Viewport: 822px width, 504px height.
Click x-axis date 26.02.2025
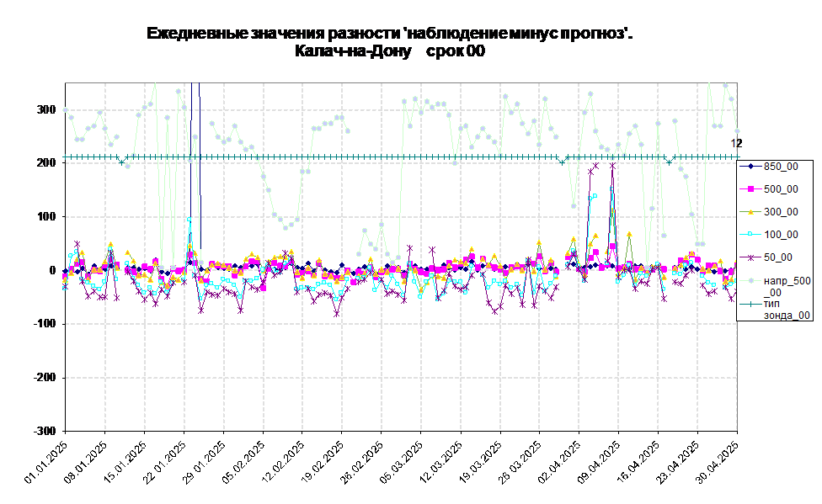click(x=362, y=461)
